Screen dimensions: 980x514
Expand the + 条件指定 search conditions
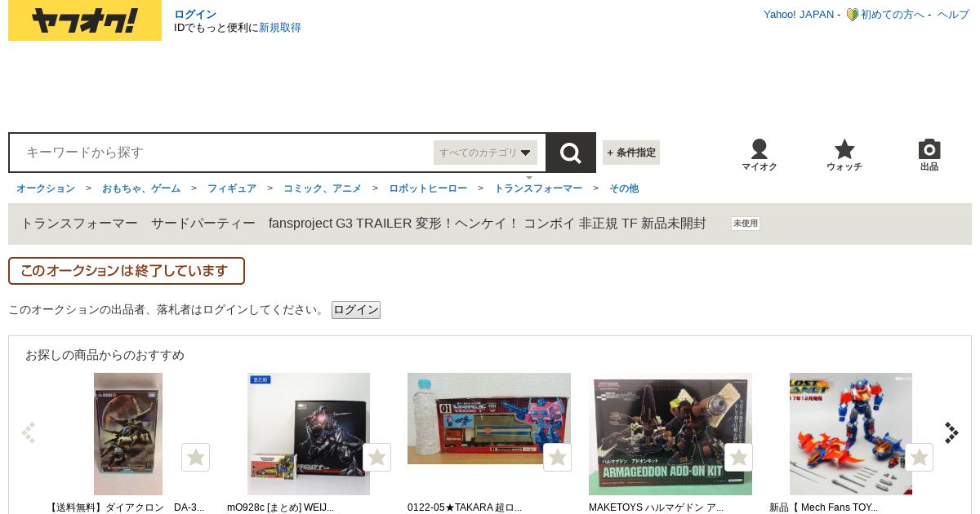[x=631, y=153]
